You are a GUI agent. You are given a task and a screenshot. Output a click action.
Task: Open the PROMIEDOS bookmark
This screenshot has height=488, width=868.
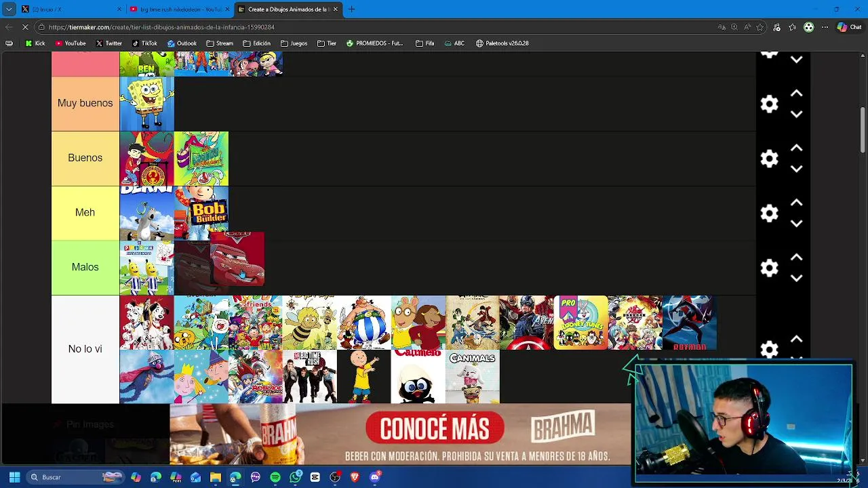point(374,43)
